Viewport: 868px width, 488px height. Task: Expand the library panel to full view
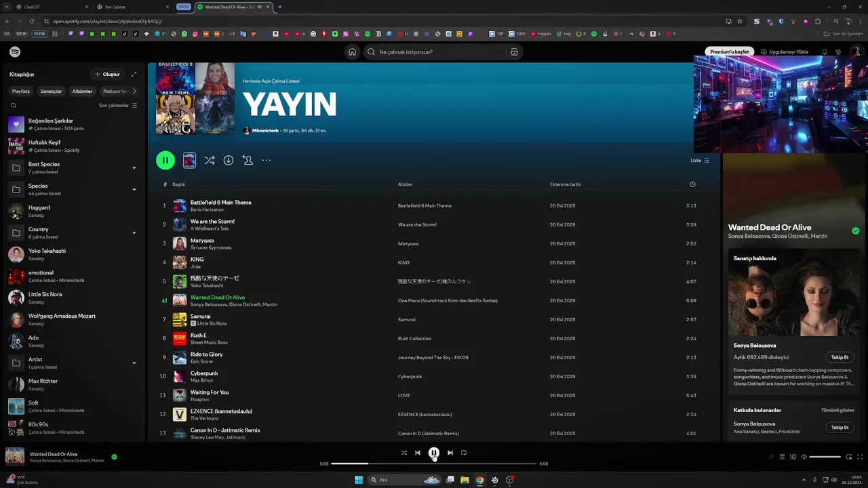[x=134, y=75]
